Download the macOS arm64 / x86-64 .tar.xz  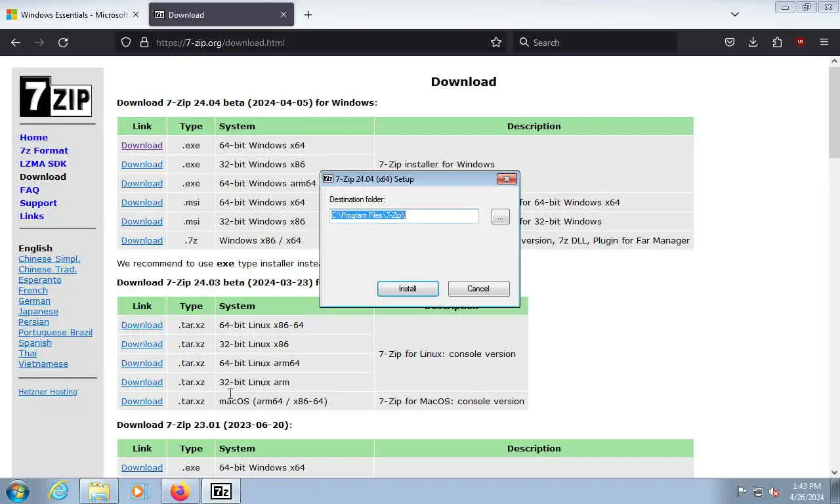(x=142, y=401)
